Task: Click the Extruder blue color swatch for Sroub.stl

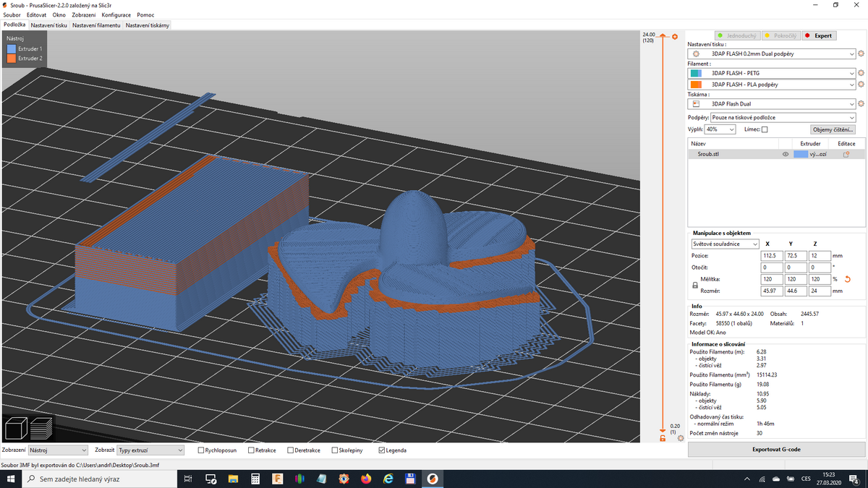Action: pos(800,154)
